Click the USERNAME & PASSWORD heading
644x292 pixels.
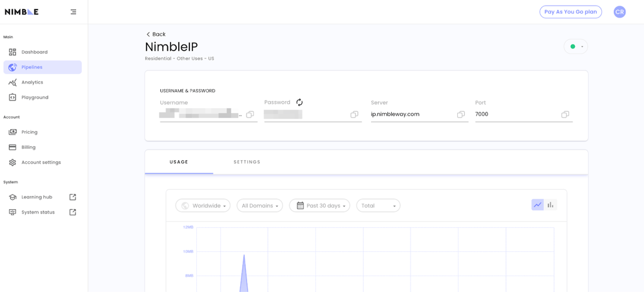point(187,90)
